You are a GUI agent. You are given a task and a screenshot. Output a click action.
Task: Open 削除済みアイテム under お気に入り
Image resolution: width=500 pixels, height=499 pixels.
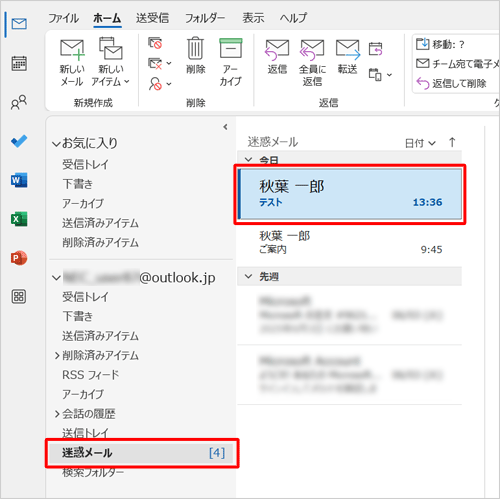(100, 242)
